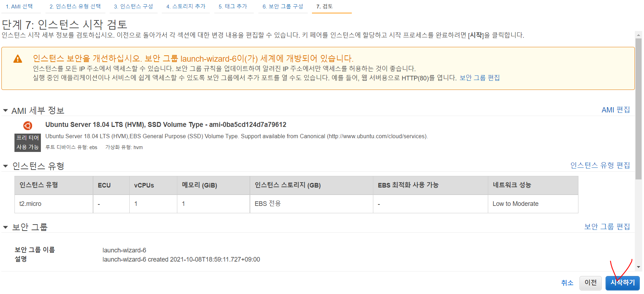Viewport: 644px width, 294px height.
Task: Click the 프리 티어 사용 가능 badge
Action: (27, 142)
